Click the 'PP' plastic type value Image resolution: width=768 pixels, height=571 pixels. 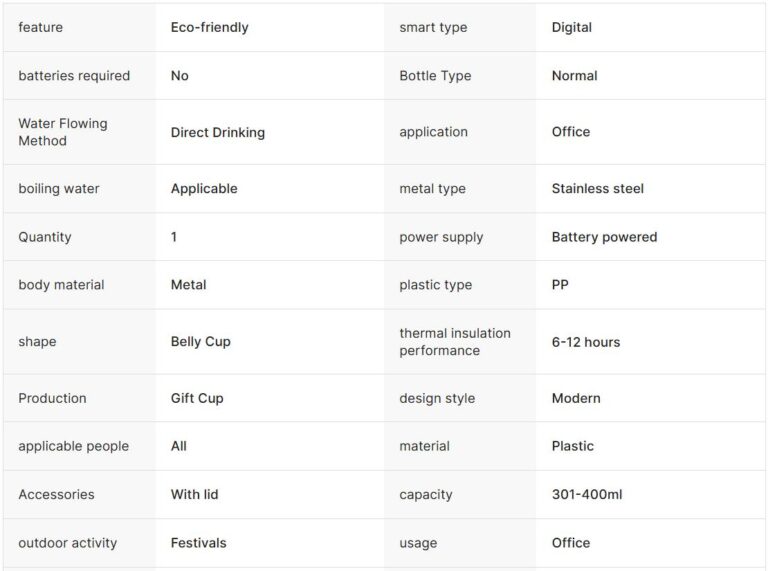560,285
